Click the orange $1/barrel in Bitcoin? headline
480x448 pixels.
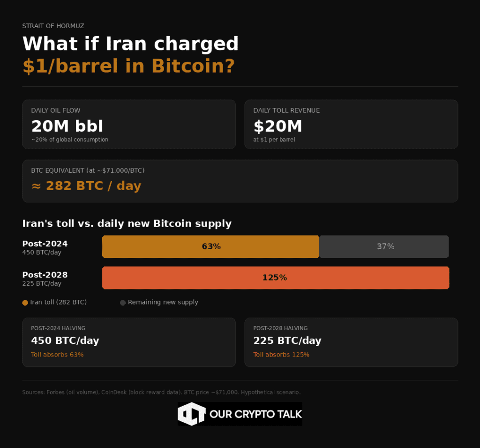point(128,66)
